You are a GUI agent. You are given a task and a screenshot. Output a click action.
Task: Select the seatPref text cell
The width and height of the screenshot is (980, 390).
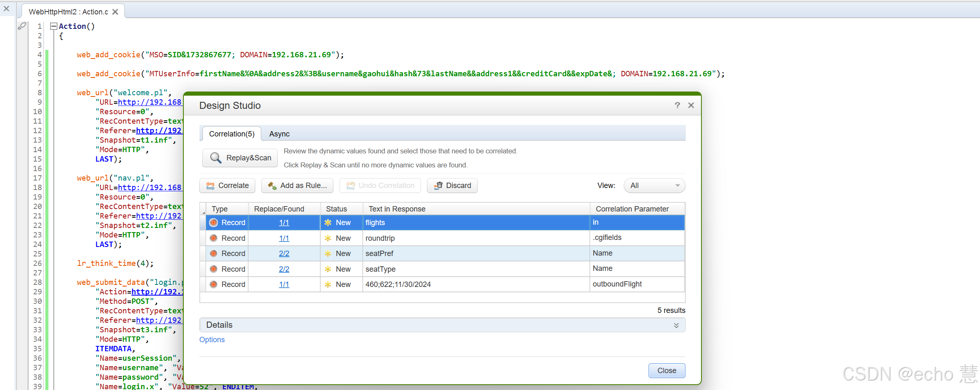click(x=476, y=254)
